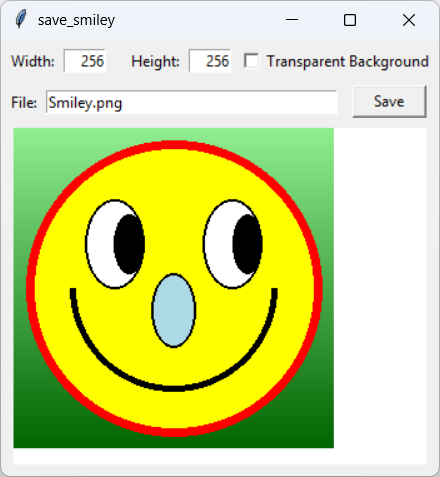The width and height of the screenshot is (440, 477).
Task: Click the 'Transparent Background' label text
Action: [348, 61]
